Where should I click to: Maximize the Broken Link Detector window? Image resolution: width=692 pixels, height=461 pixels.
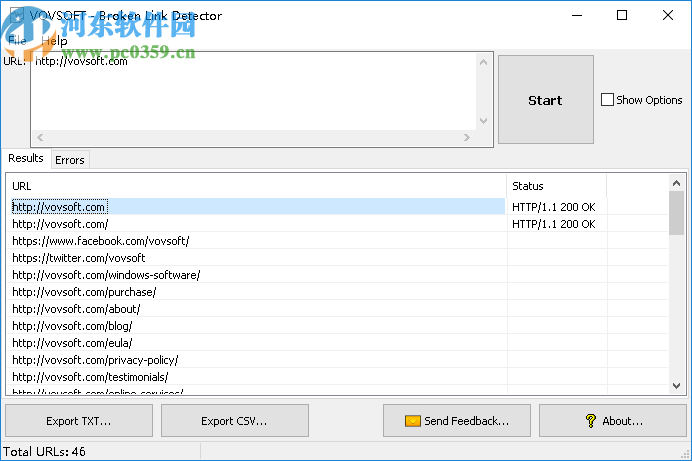point(622,15)
